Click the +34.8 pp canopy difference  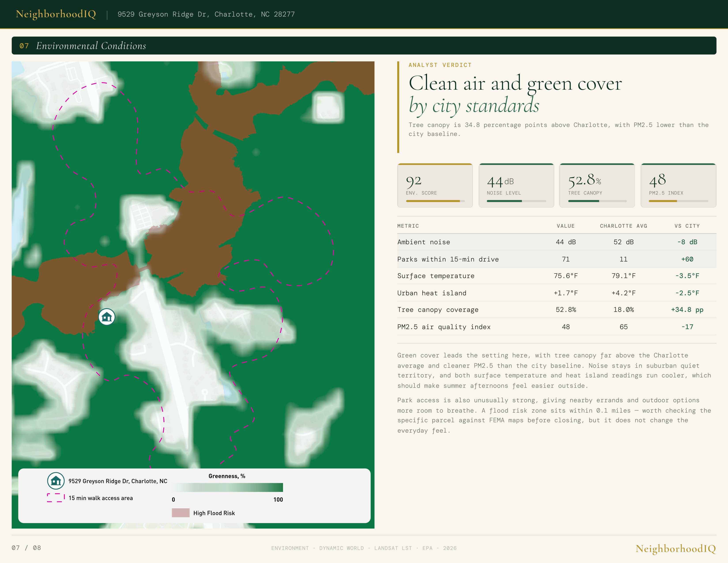687,310
